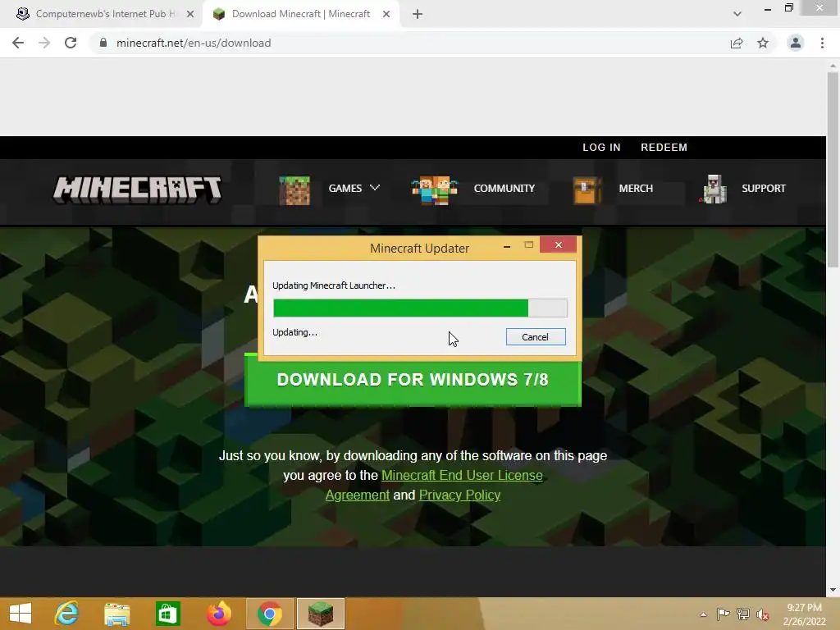Reload the Minecraft download page

point(71,43)
